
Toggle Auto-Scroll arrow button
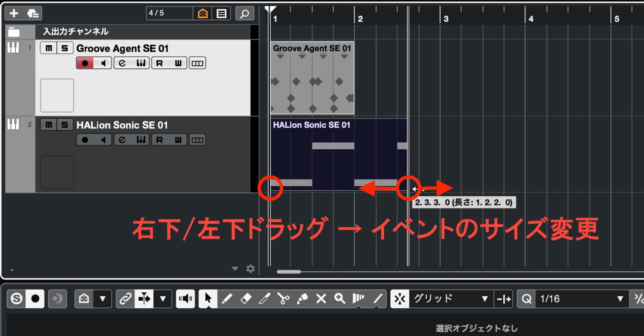pyautogui.click(x=144, y=299)
